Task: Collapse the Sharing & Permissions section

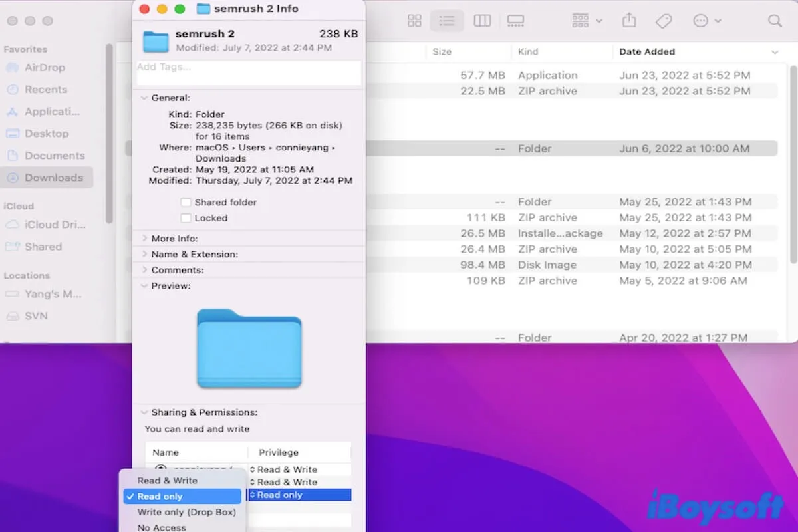Action: [145, 412]
